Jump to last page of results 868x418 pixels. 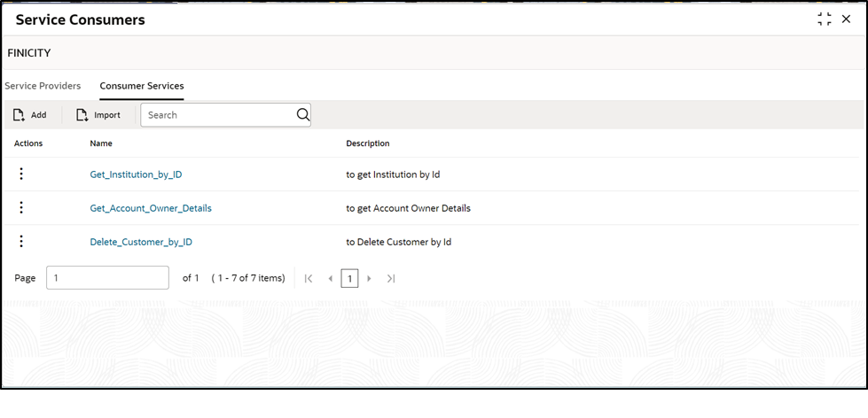pos(391,278)
